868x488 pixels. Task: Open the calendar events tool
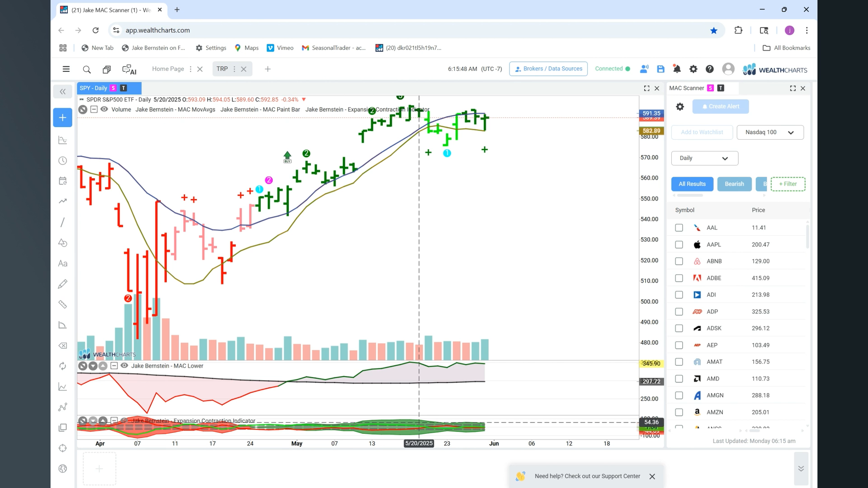tap(63, 181)
